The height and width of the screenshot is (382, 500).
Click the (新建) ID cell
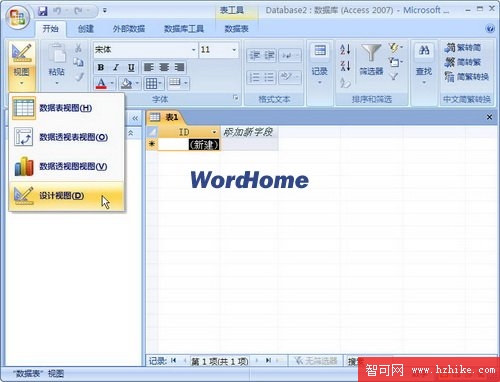tap(189, 145)
